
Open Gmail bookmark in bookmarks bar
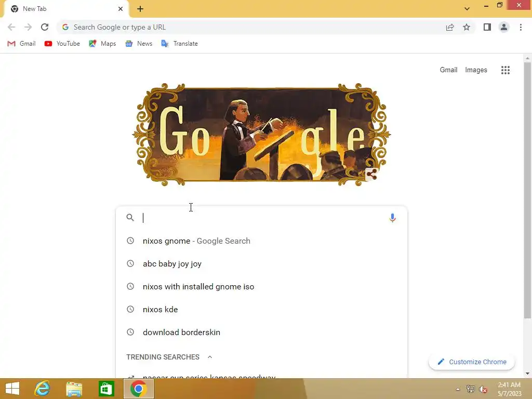(21, 44)
